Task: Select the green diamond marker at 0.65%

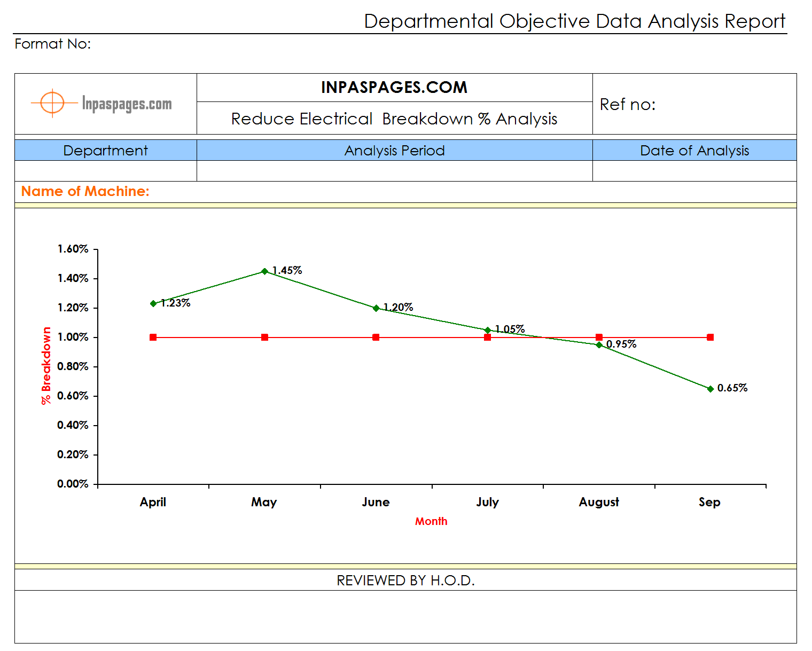Action: (710, 389)
